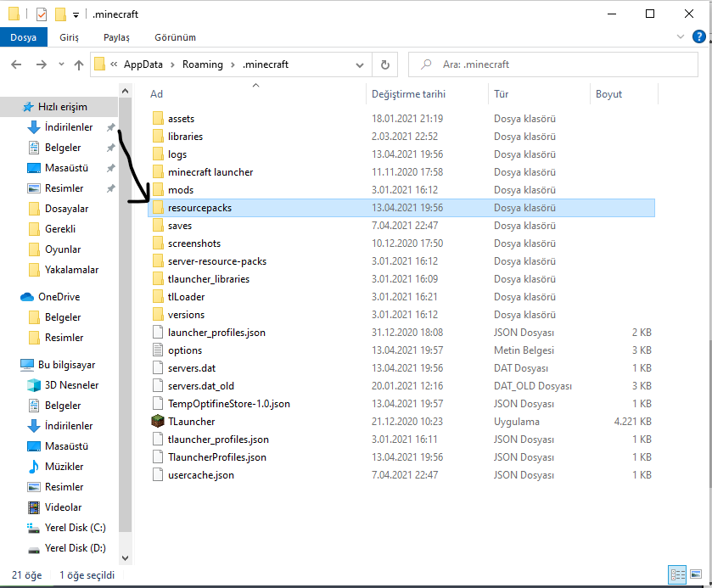The width and height of the screenshot is (712, 588).
Task: Open pinned İndirilenler under Hızlı erişim
Action: [69, 127]
